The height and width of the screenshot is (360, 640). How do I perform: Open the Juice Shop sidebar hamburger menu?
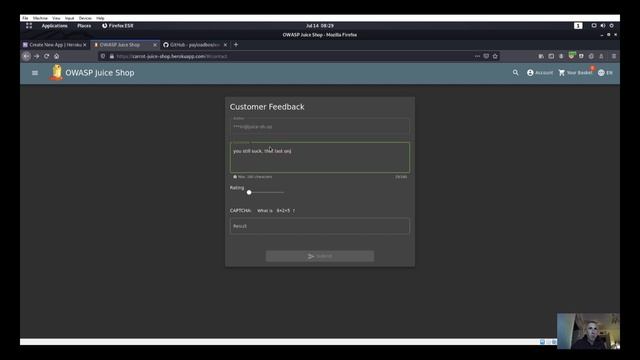click(35, 73)
